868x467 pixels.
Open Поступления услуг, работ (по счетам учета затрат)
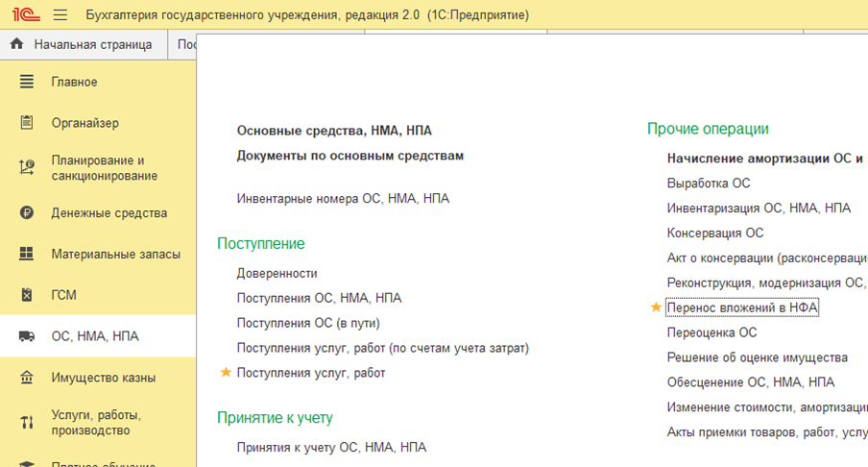(x=383, y=348)
